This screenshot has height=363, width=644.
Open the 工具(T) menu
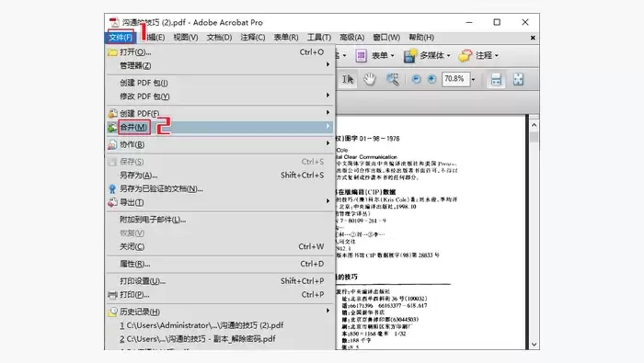pos(319,38)
